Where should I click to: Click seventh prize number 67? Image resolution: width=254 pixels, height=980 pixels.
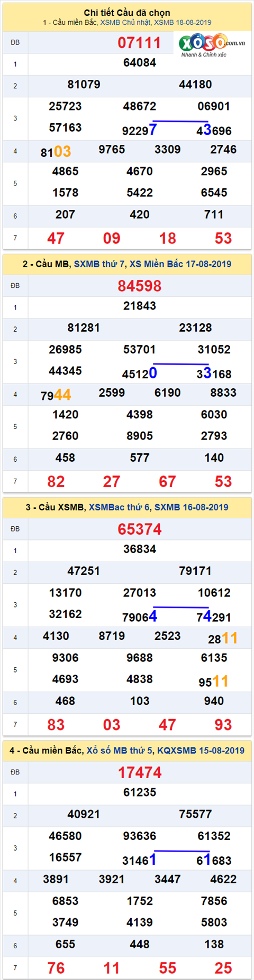point(167,481)
